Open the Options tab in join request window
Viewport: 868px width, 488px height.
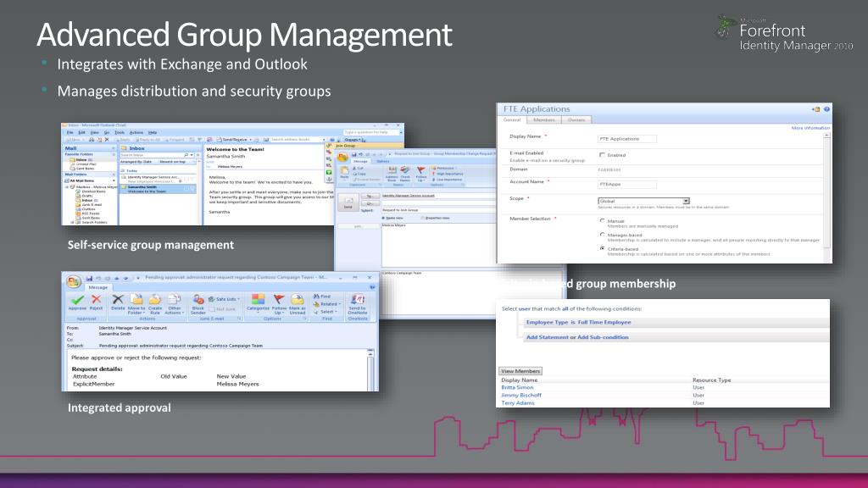(383, 162)
